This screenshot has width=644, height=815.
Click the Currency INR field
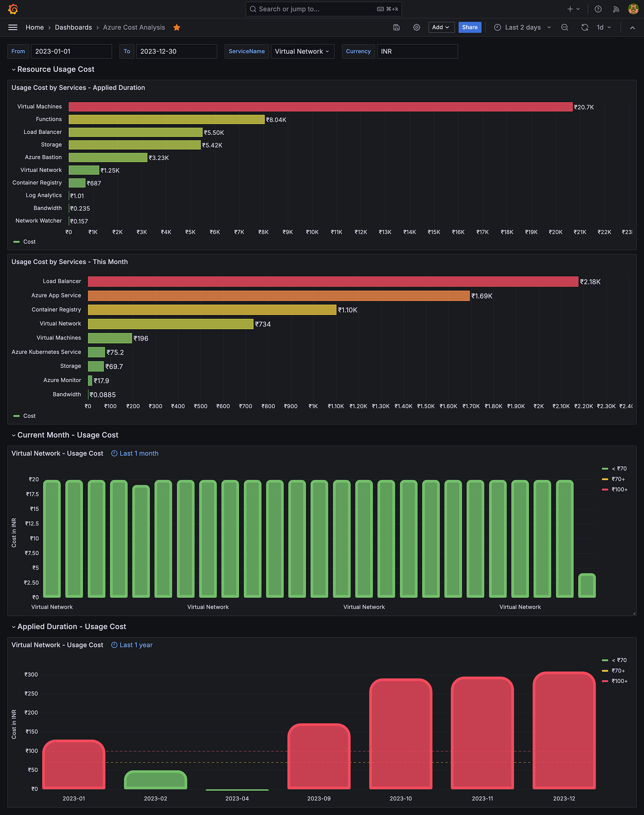click(417, 52)
